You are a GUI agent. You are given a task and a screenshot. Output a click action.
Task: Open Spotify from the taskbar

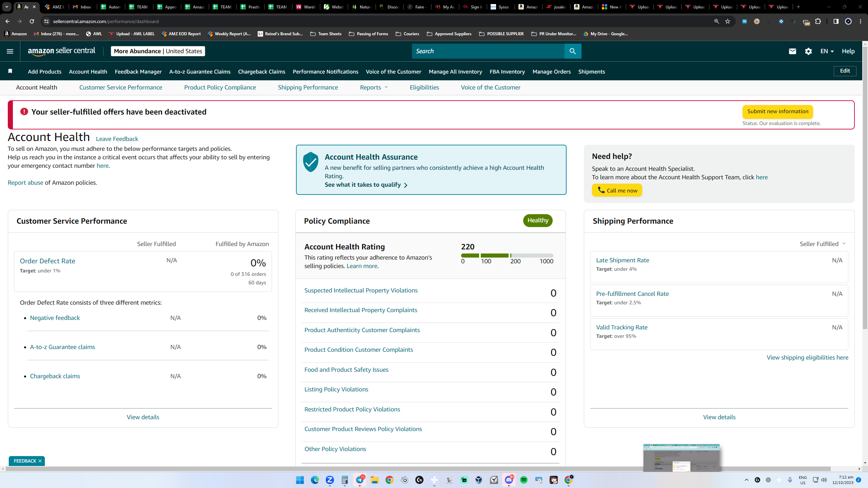coord(524,480)
